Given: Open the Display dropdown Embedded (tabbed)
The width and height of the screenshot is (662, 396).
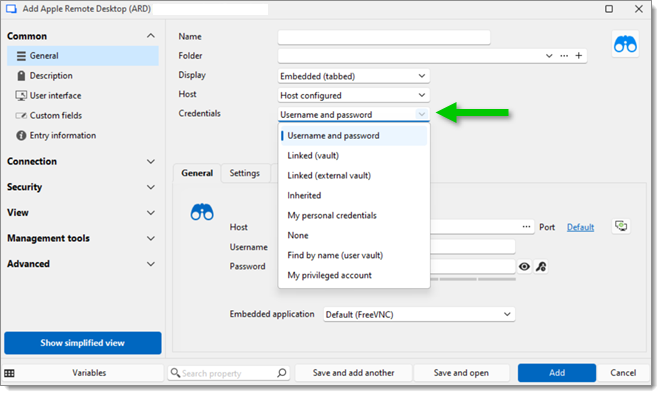Looking at the screenshot, I should click(353, 76).
